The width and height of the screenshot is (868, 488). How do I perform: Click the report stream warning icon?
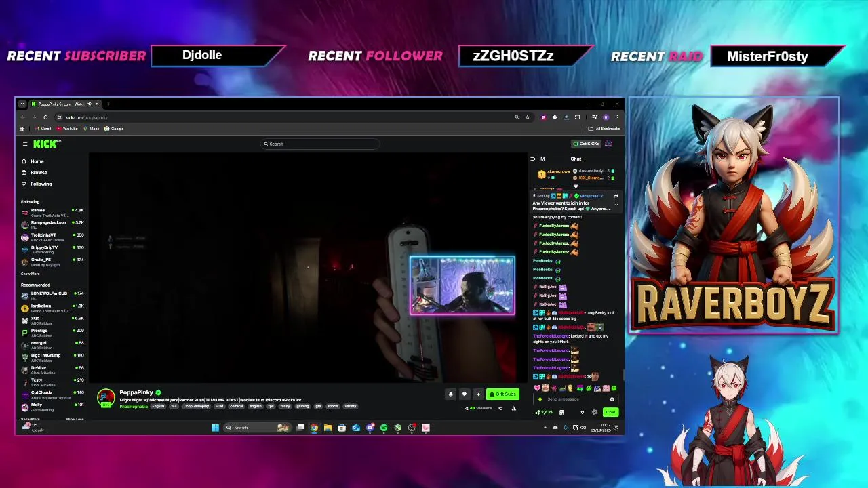pos(513,408)
